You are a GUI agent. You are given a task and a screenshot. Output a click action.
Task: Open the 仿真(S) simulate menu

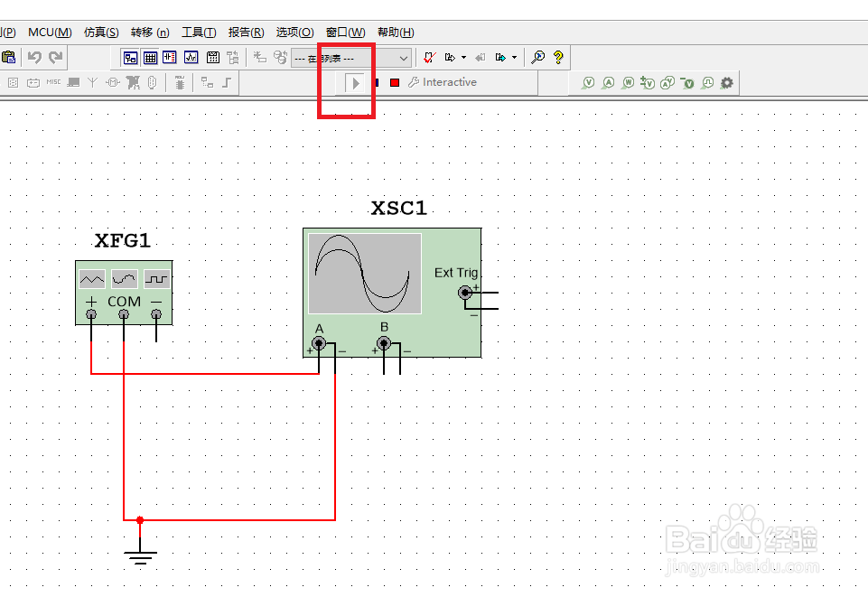[101, 33]
